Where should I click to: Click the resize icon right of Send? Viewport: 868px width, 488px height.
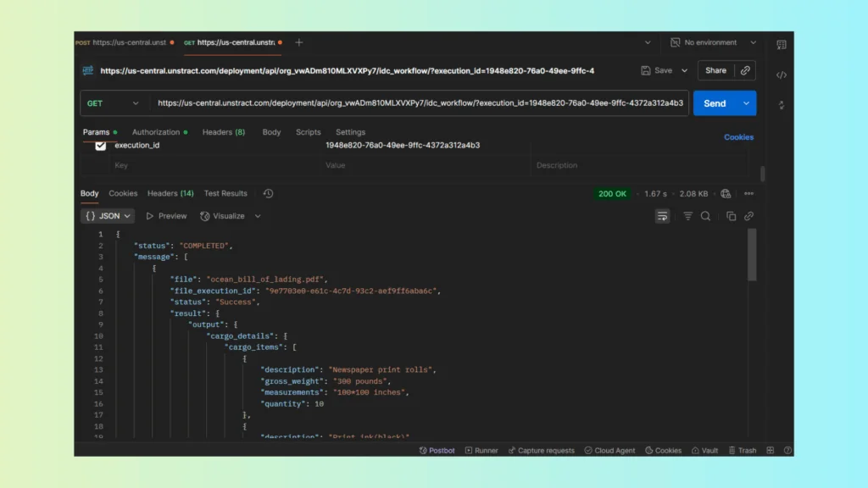781,104
